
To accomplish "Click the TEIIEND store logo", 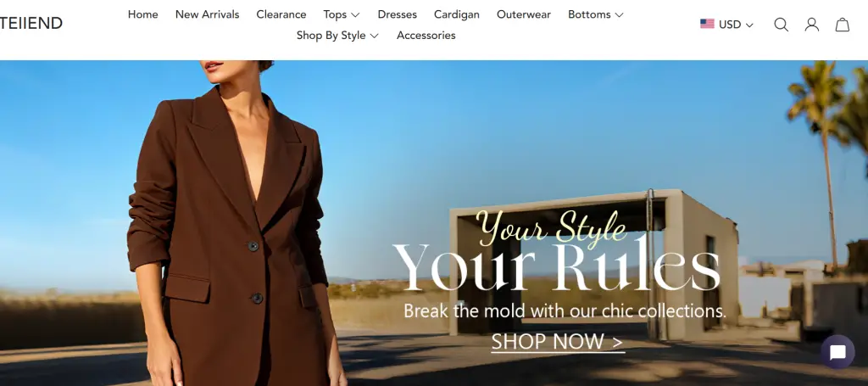I will 31,23.
